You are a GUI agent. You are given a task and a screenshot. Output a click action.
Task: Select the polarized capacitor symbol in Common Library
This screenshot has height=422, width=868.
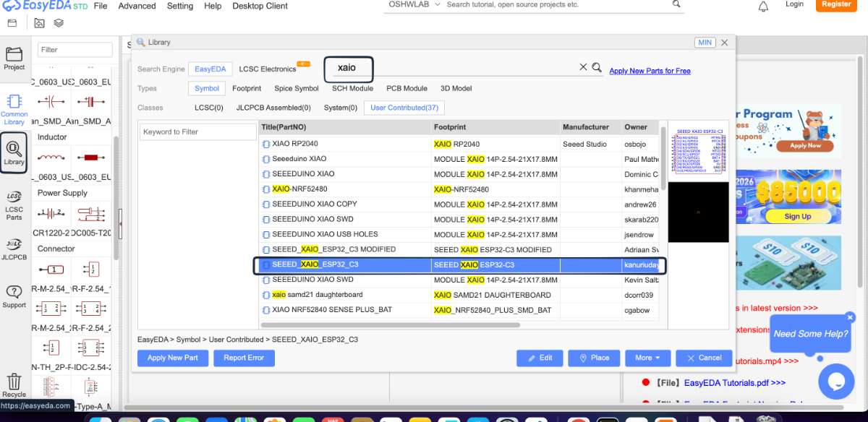click(52, 100)
